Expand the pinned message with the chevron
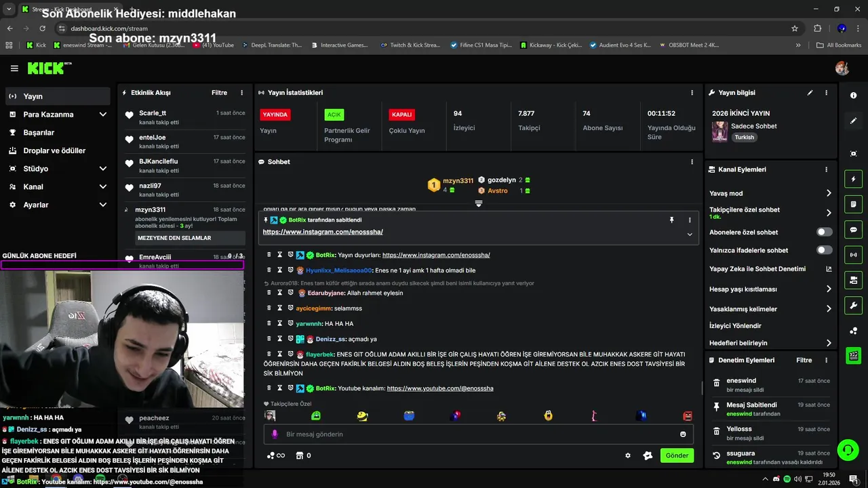The height and width of the screenshot is (488, 868). point(690,235)
